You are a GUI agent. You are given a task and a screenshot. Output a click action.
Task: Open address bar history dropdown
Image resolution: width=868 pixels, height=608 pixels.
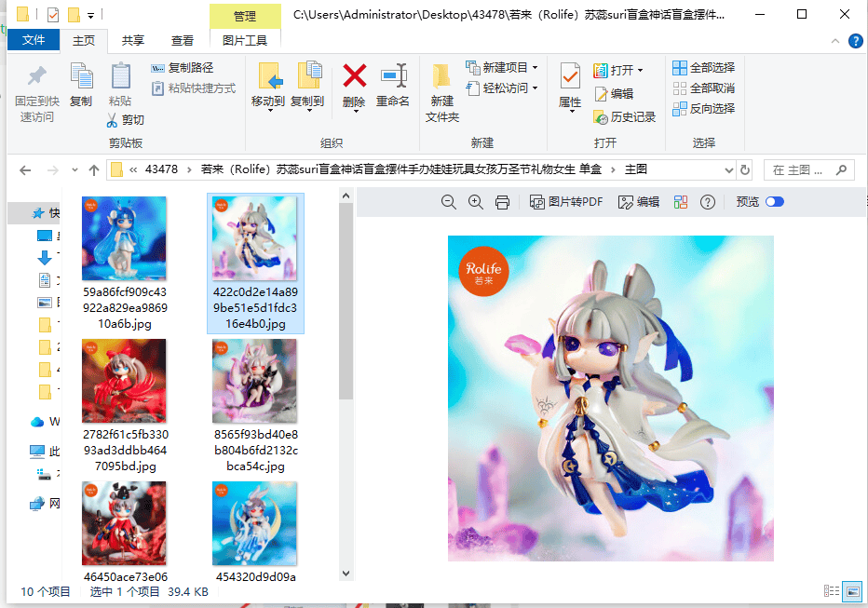coord(729,169)
